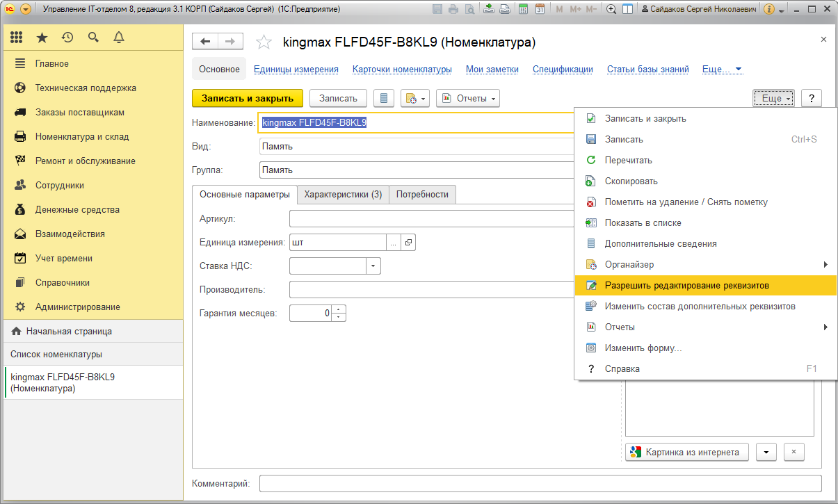
Task: Switch to the Список номенклатуры open window
Action: pos(94,354)
